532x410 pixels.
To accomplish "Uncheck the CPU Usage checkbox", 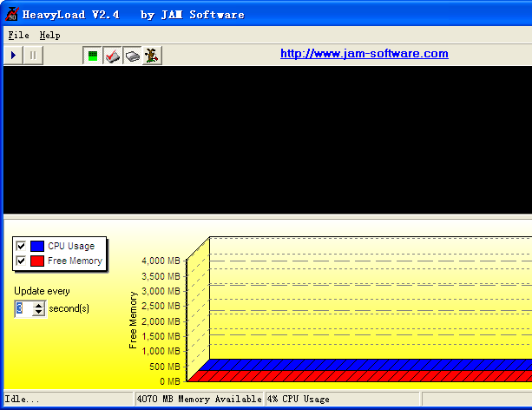I will pos(21,247).
